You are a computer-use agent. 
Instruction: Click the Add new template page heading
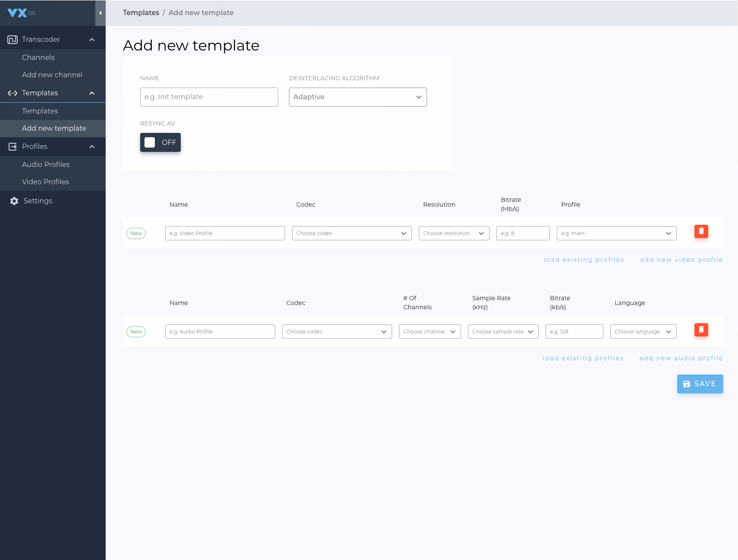[191, 45]
